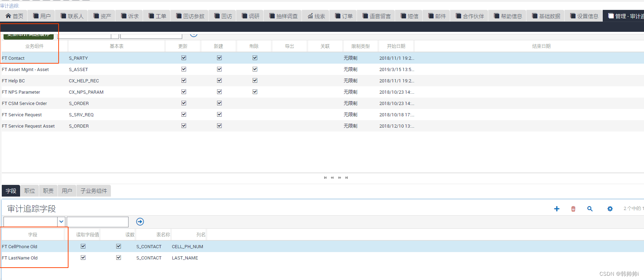The height and width of the screenshot is (280, 644).
Task: Open the 短信 screen tab
Action: pyautogui.click(x=410, y=16)
